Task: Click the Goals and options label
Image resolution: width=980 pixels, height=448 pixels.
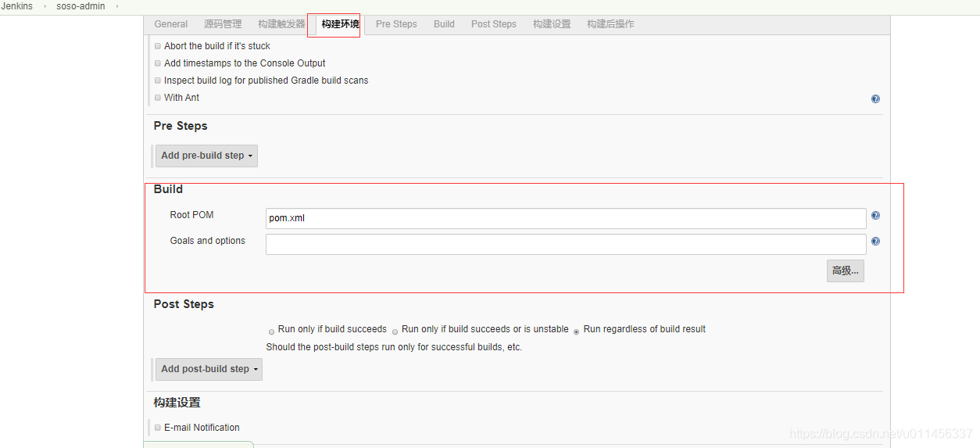Action: [x=208, y=241]
